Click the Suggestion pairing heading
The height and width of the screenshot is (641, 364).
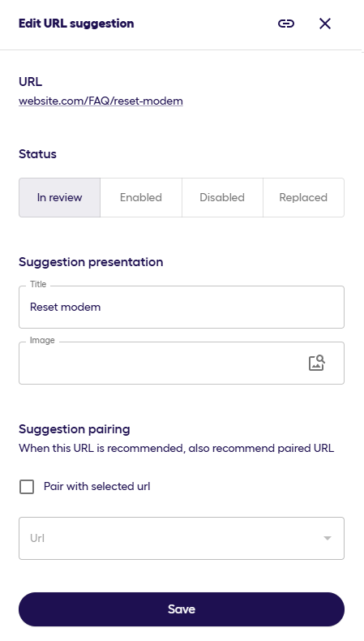click(x=75, y=429)
